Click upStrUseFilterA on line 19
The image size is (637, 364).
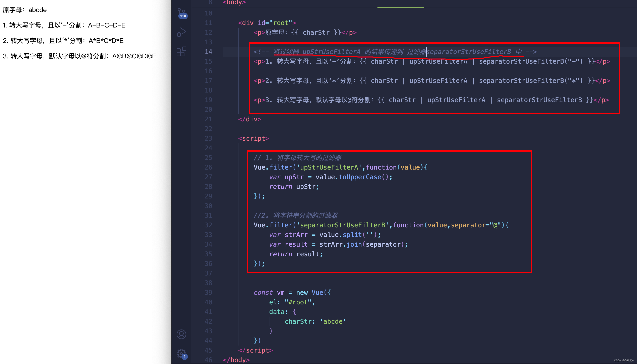click(456, 100)
